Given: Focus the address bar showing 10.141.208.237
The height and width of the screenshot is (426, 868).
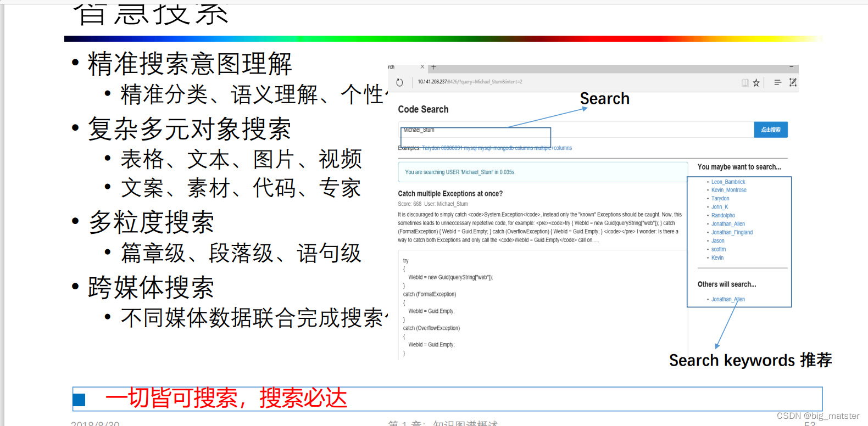Looking at the screenshot, I should pyautogui.click(x=470, y=82).
